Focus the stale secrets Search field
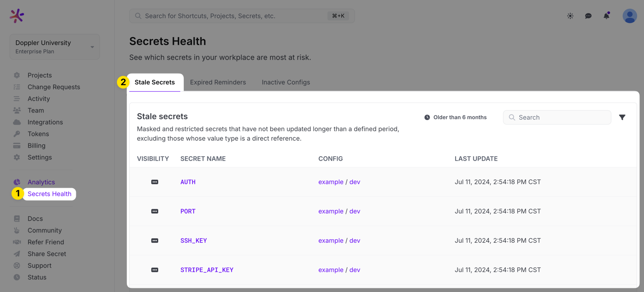The width and height of the screenshot is (644, 292). click(557, 117)
